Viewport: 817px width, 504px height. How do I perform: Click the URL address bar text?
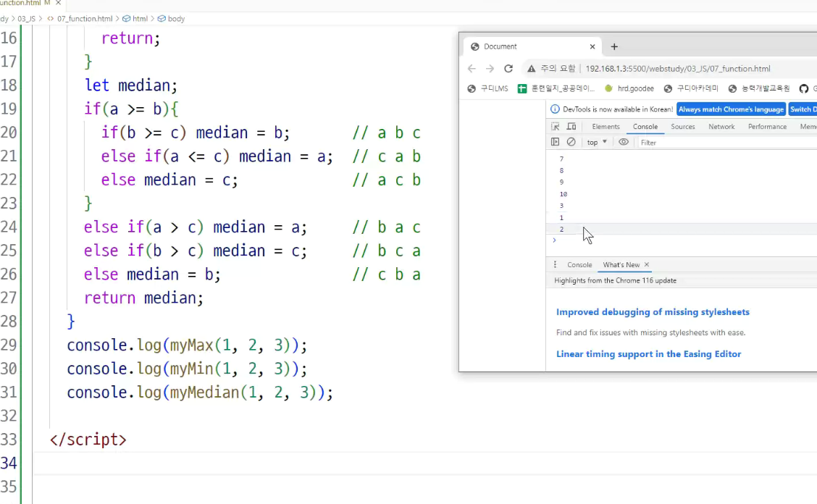[678, 69]
